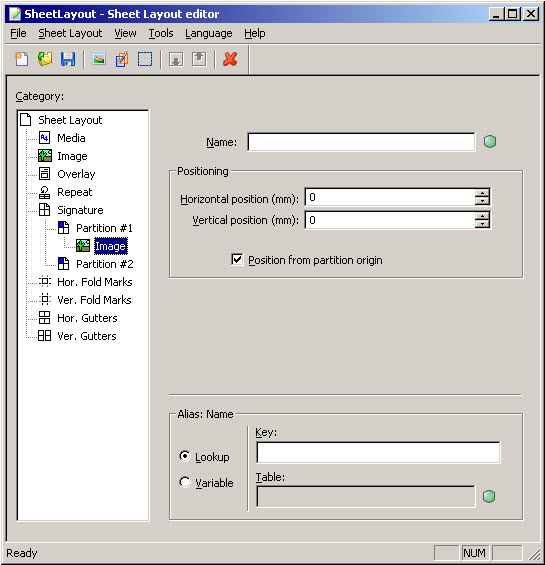The height and width of the screenshot is (565, 545).
Task: Select the Lookup radio button
Action: pyautogui.click(x=185, y=456)
